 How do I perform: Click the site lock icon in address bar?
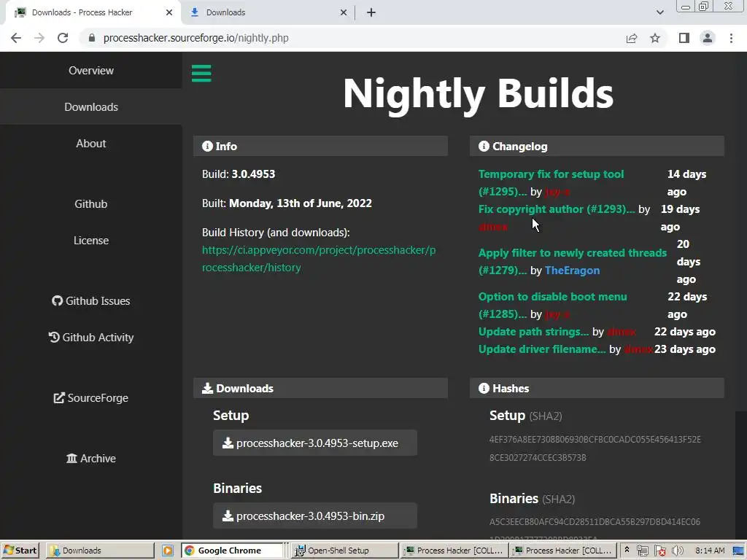click(x=92, y=38)
